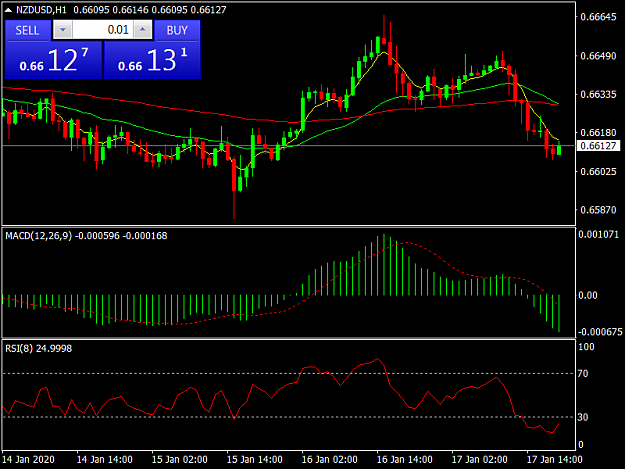Click the buy price 0.66131 tile
625x469 pixels.
click(x=152, y=60)
